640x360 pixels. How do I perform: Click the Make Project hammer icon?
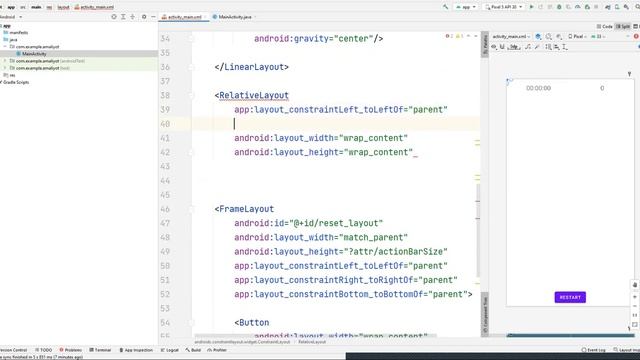pyautogui.click(x=446, y=7)
